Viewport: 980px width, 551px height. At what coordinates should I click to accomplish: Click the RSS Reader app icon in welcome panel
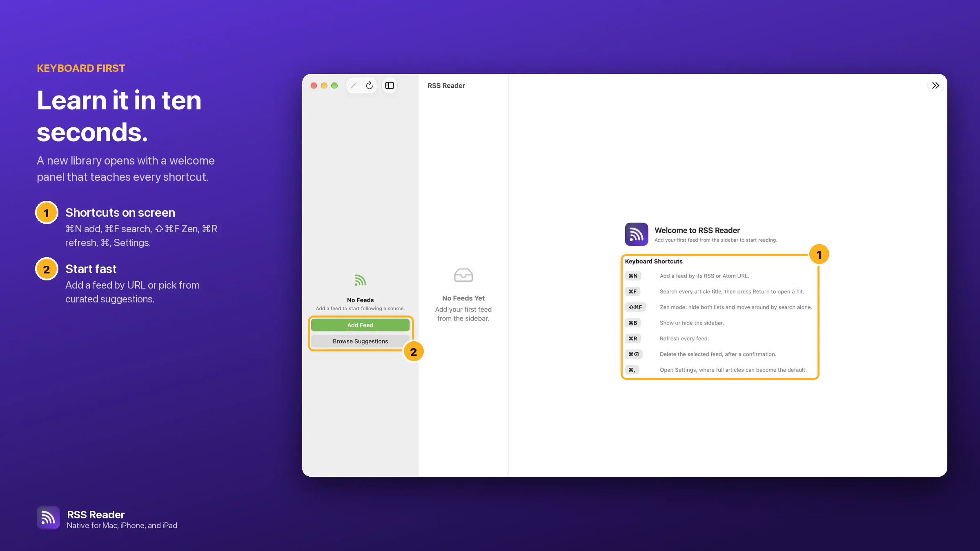click(x=637, y=234)
